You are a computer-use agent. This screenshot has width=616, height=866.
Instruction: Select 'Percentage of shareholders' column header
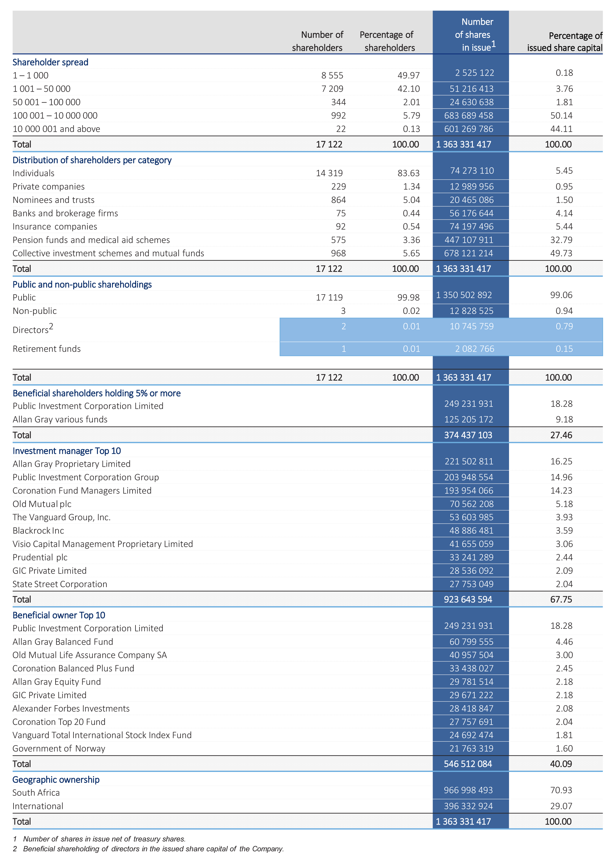click(x=387, y=41)
